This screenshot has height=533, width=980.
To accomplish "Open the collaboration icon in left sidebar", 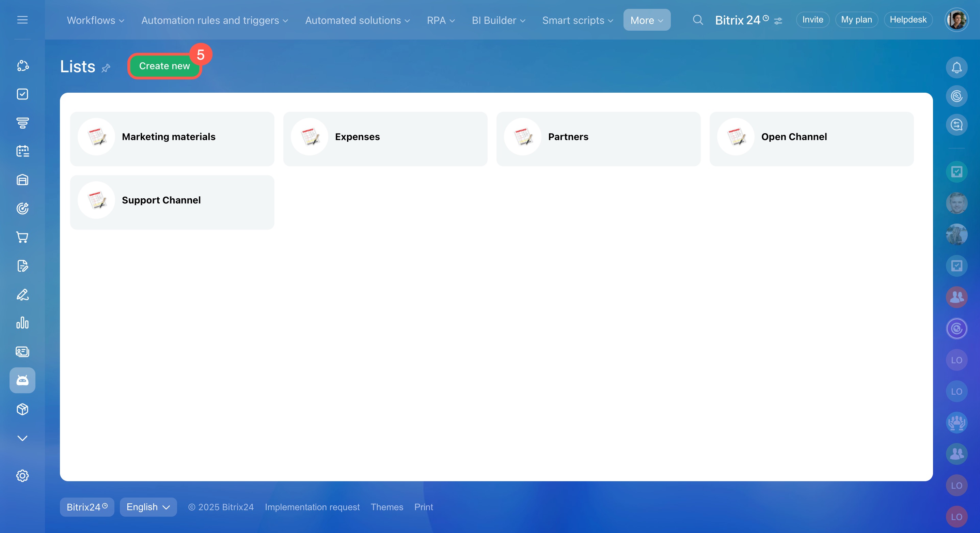I will click(x=22, y=65).
